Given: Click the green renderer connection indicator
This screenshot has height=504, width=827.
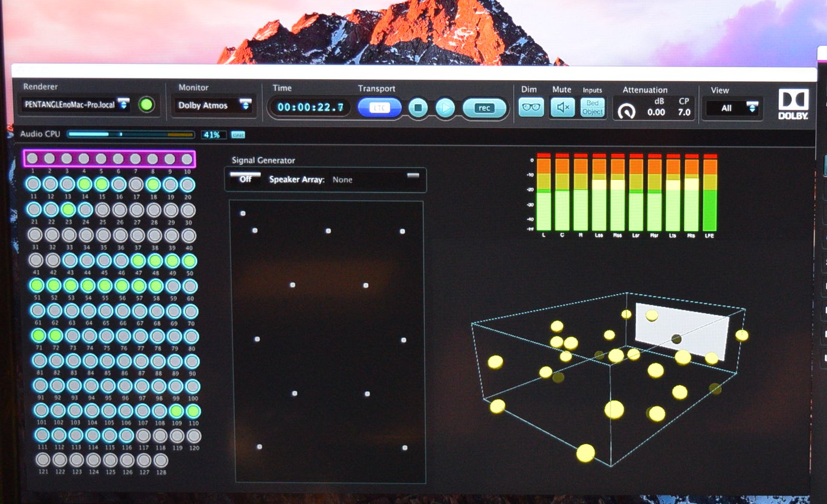Looking at the screenshot, I should [x=146, y=105].
